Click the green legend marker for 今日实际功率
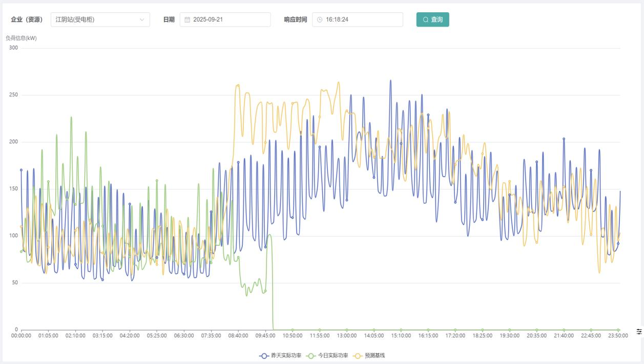This screenshot has width=644, height=364. point(310,355)
